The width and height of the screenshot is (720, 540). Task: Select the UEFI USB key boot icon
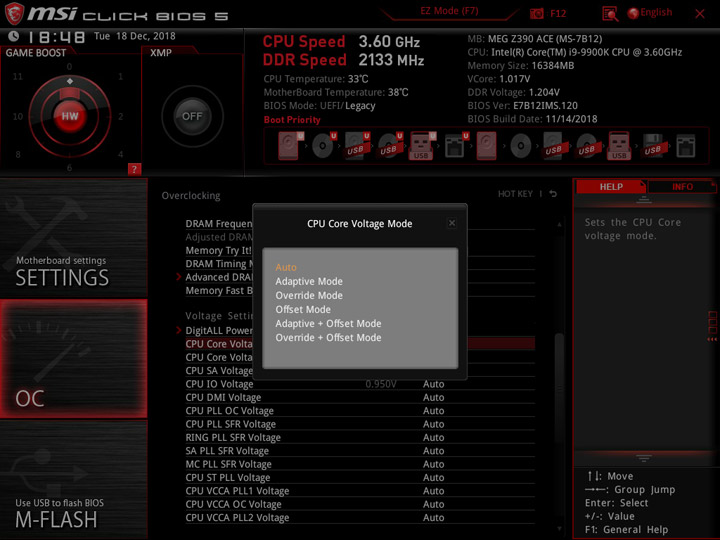(x=422, y=146)
